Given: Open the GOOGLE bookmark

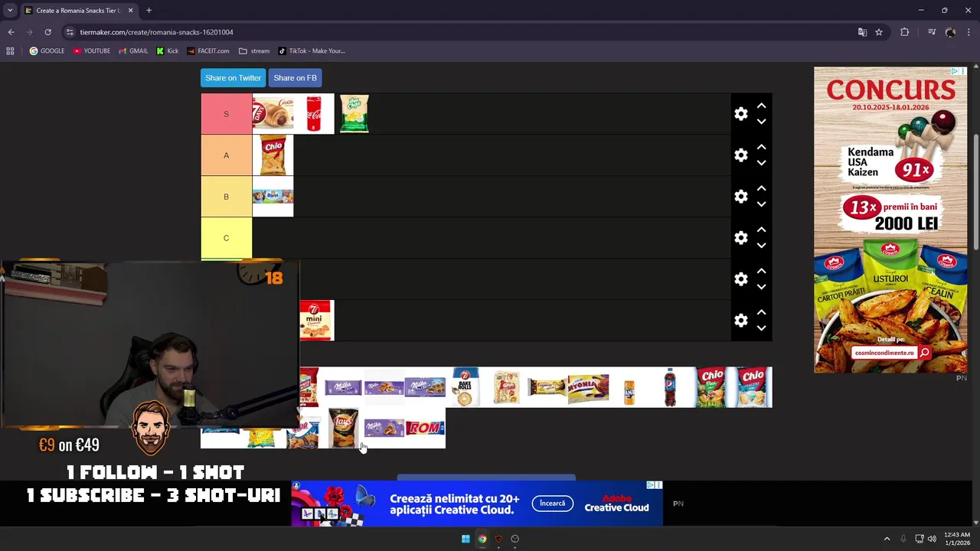Looking at the screenshot, I should click(47, 51).
